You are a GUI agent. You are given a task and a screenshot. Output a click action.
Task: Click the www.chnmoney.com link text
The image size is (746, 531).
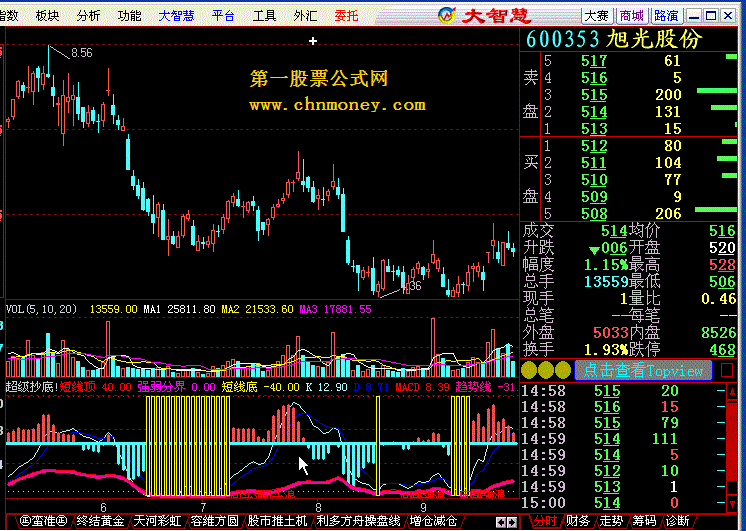coord(337,105)
